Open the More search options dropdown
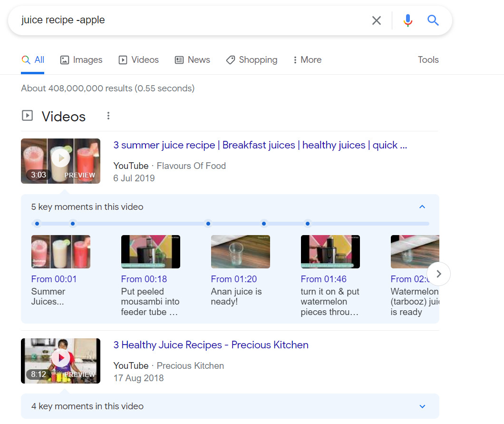The height and width of the screenshot is (424, 504). tap(307, 59)
